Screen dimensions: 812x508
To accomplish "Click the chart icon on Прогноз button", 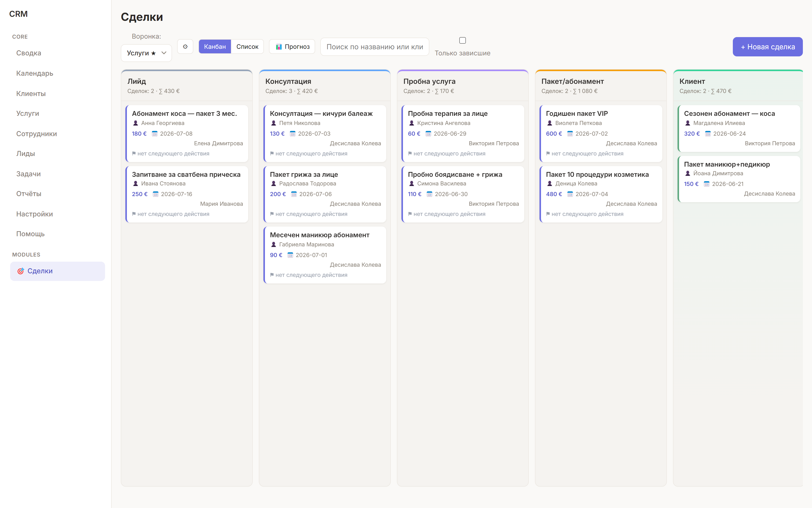I will [x=279, y=47].
